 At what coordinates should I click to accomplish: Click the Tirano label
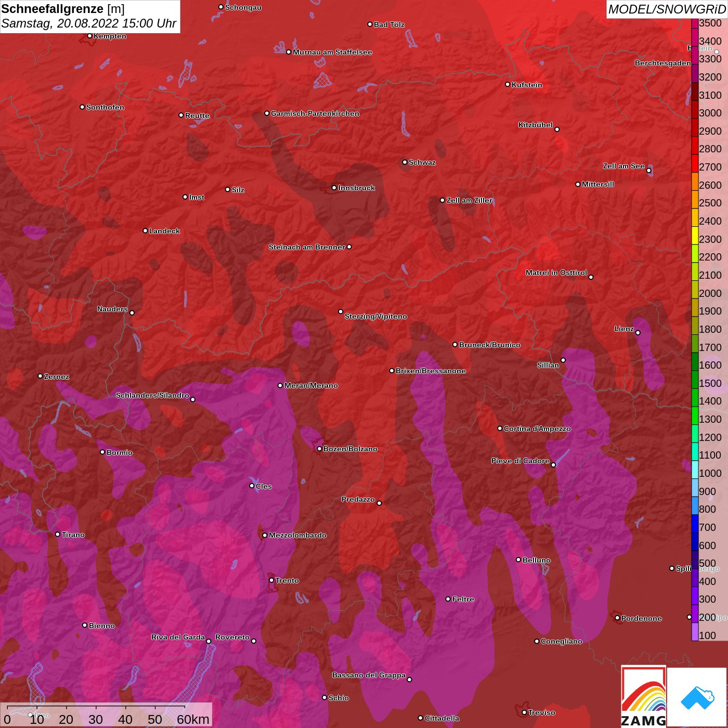coord(73,535)
